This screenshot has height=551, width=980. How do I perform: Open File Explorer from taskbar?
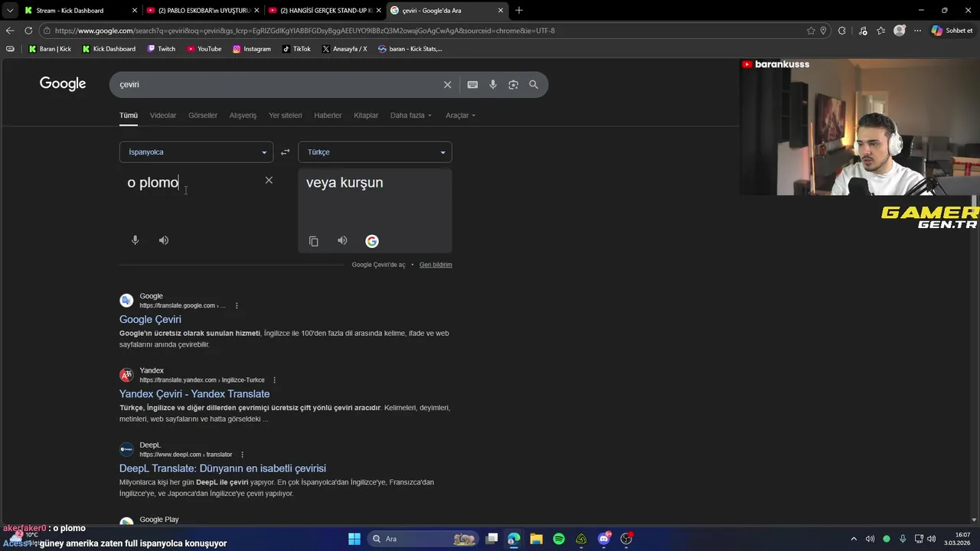(x=536, y=539)
